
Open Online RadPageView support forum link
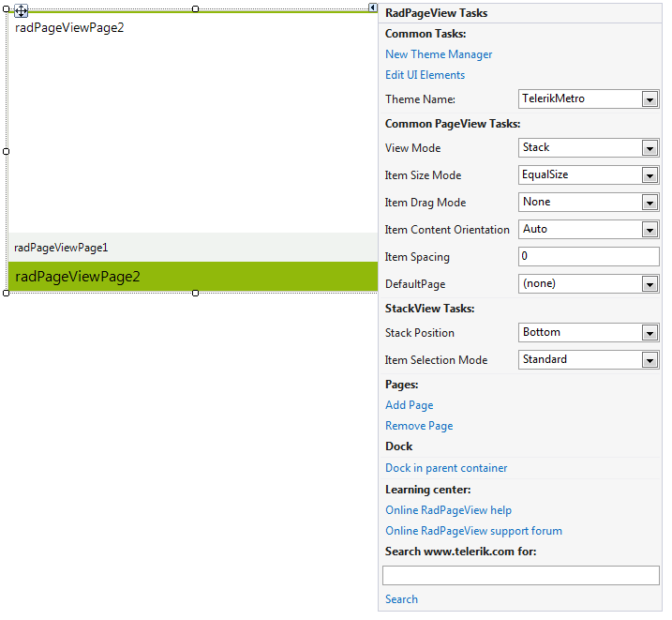tap(473, 531)
